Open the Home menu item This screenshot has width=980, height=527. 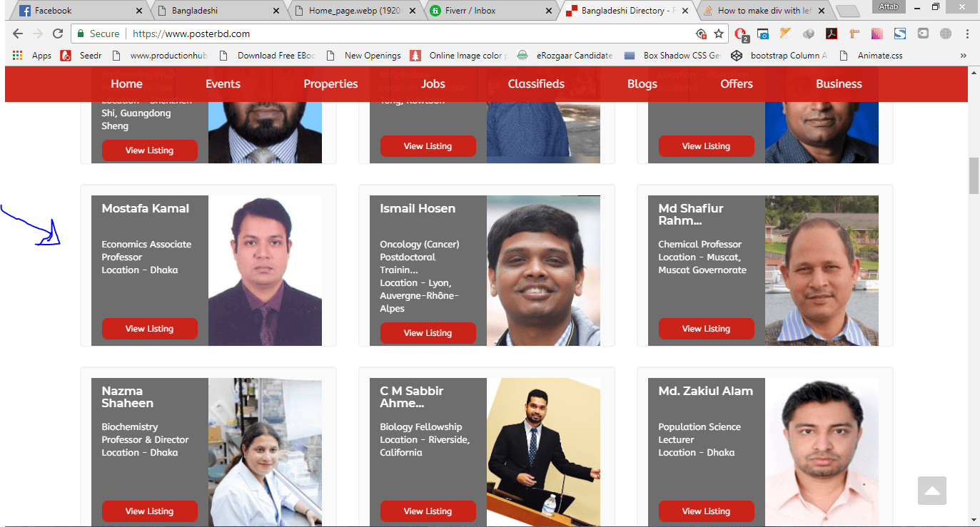point(126,83)
